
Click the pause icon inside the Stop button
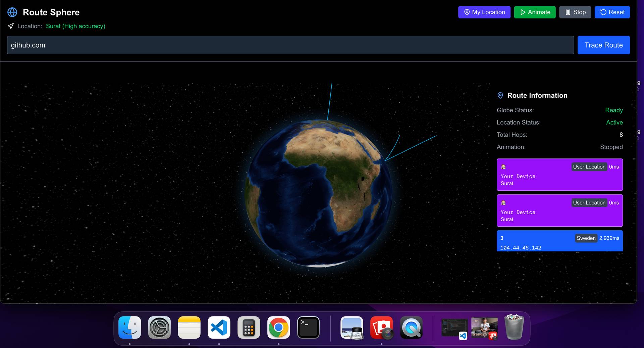tap(568, 12)
